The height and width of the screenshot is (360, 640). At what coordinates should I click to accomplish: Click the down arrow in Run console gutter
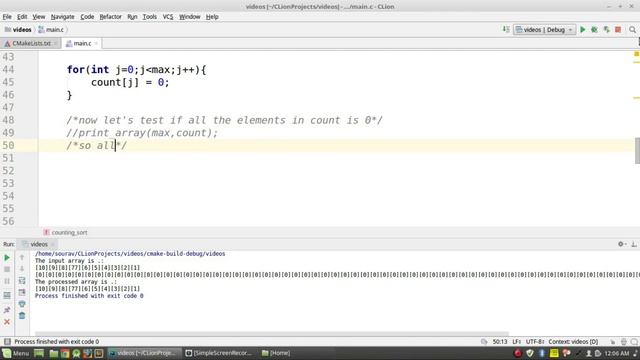(22, 269)
